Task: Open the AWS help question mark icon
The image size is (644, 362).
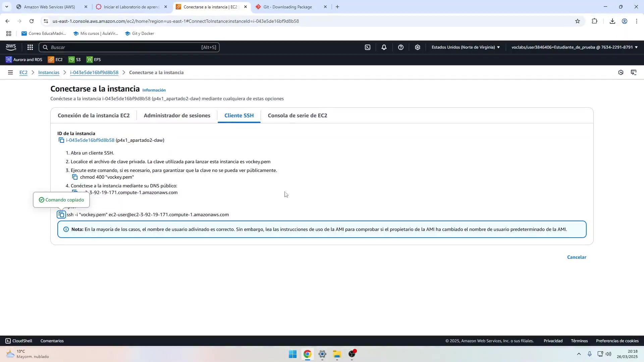Action: (401, 47)
